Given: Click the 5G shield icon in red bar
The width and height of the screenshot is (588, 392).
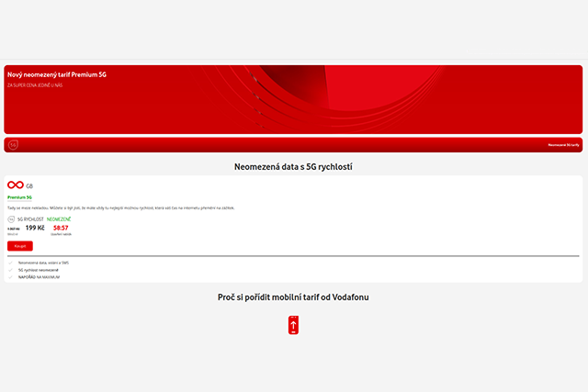Looking at the screenshot, I should click(x=13, y=145).
